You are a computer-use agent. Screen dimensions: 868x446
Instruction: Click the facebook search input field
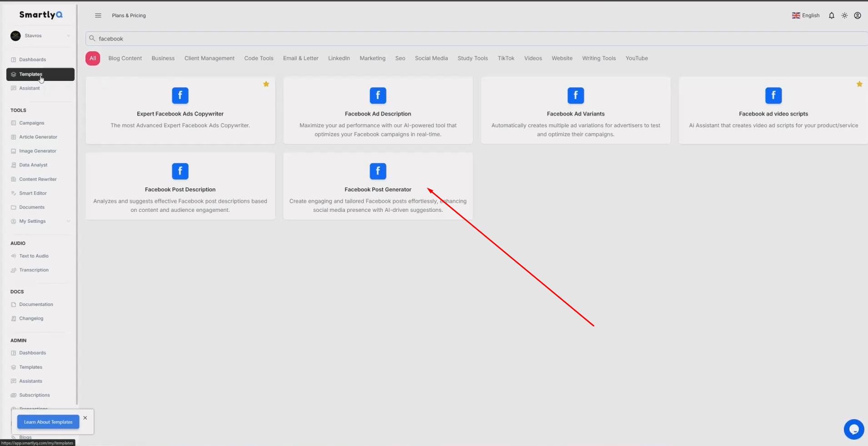477,39
